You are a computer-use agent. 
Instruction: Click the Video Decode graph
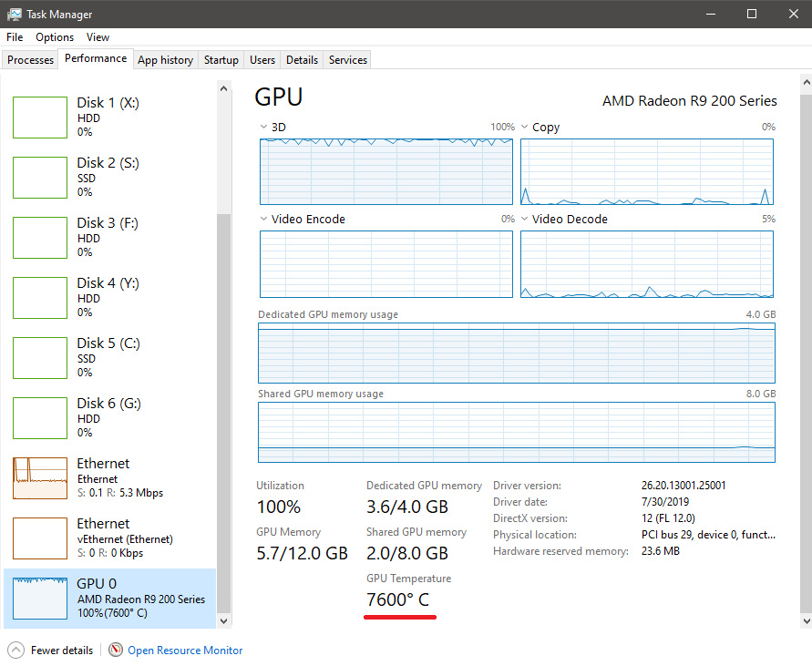(x=647, y=264)
